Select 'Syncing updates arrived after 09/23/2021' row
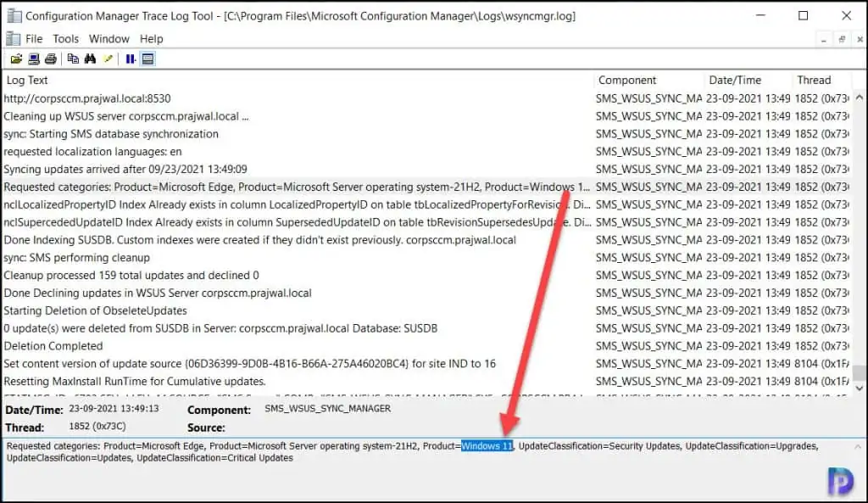Image resolution: width=868 pixels, height=503 pixels. (x=426, y=170)
